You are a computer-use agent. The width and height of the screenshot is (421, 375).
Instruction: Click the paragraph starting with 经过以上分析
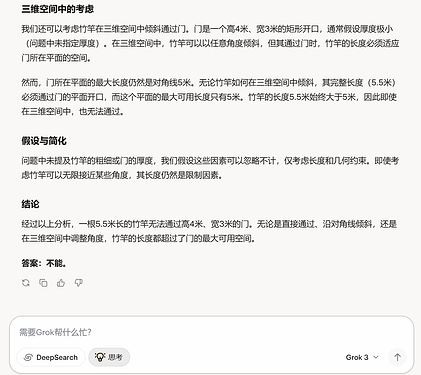(x=209, y=231)
